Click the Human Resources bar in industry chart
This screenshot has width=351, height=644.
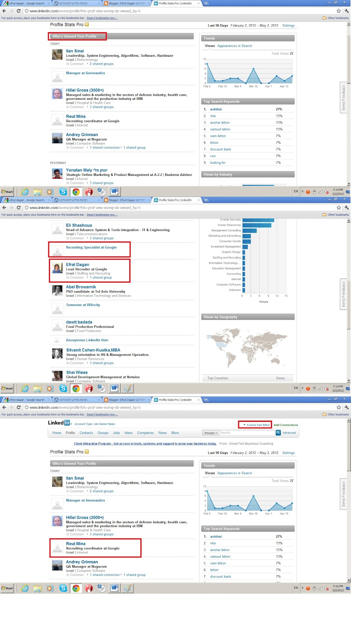257,225
